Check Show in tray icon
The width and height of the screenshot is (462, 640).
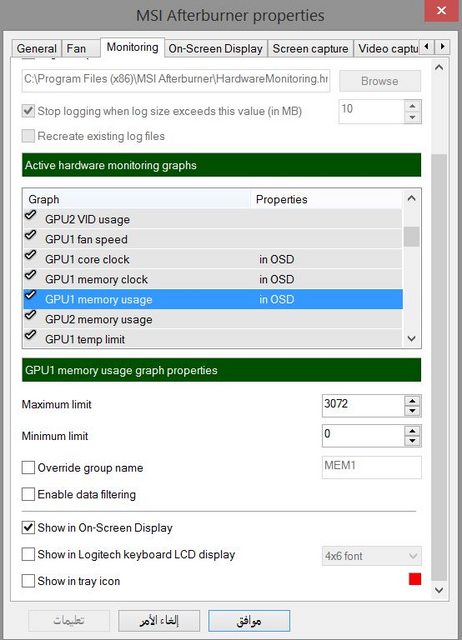tap(28, 581)
